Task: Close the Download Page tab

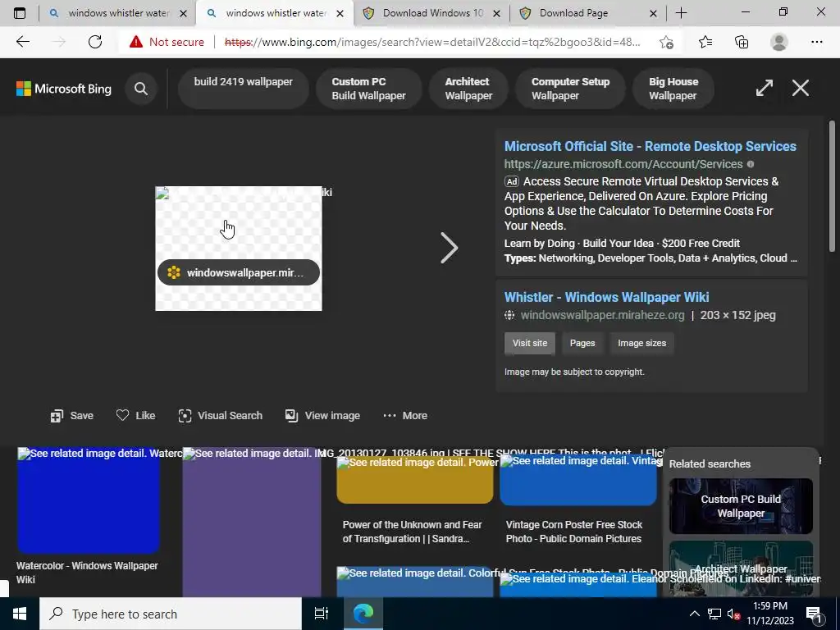Action: pos(653,13)
